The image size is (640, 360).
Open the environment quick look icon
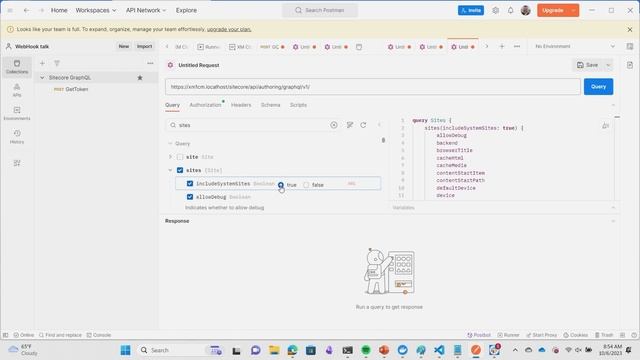click(630, 47)
